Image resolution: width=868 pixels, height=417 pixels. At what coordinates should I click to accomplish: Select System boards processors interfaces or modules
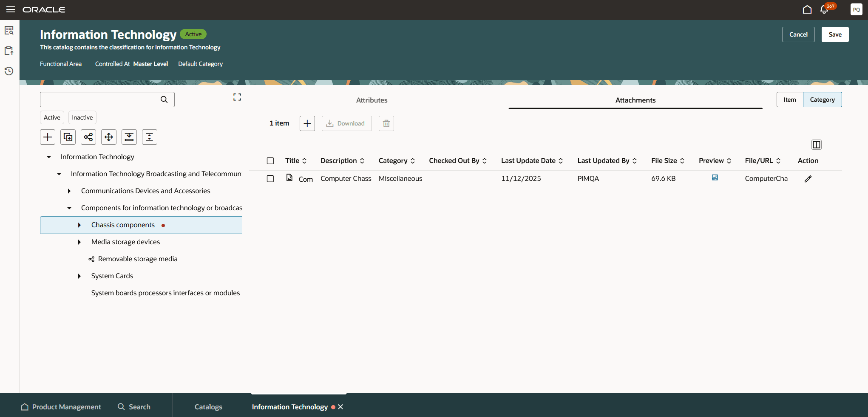tap(166, 293)
